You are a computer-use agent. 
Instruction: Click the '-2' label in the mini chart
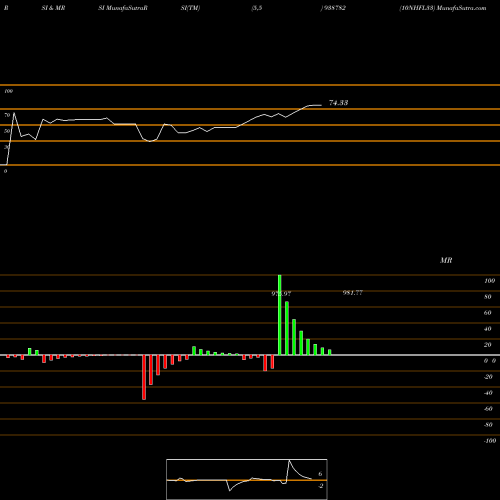tap(320, 486)
